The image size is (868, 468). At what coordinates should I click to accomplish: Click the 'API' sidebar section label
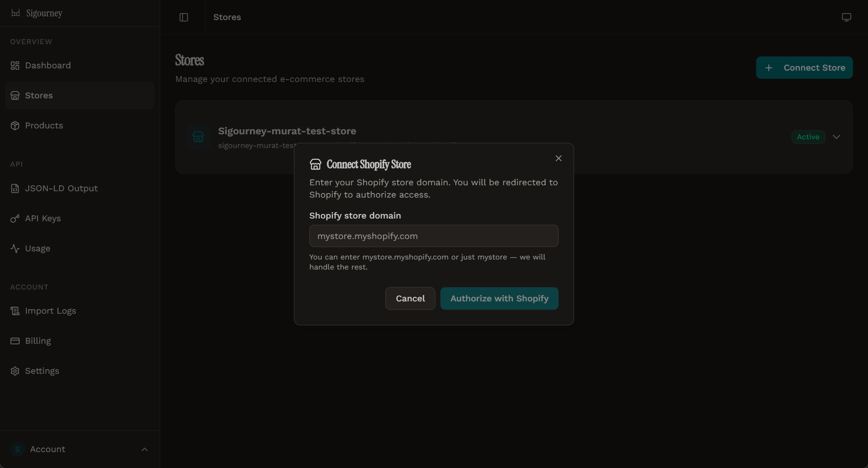(16, 164)
